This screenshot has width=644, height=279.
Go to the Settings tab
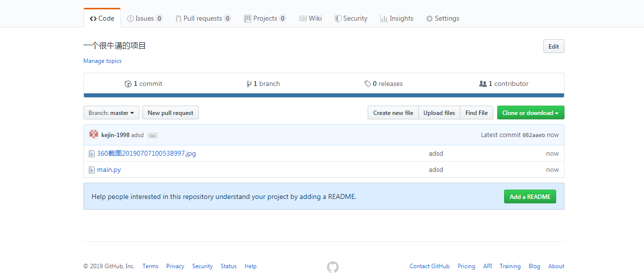443,18
